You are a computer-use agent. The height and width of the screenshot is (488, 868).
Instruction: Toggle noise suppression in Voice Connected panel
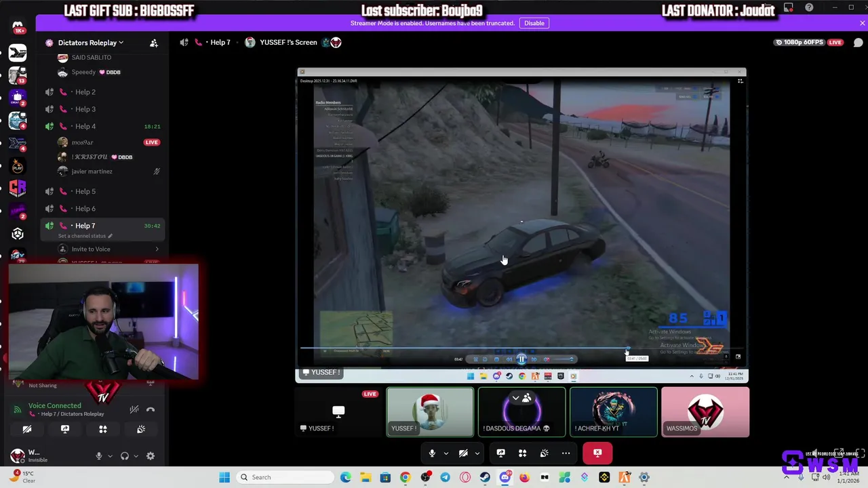pos(134,409)
